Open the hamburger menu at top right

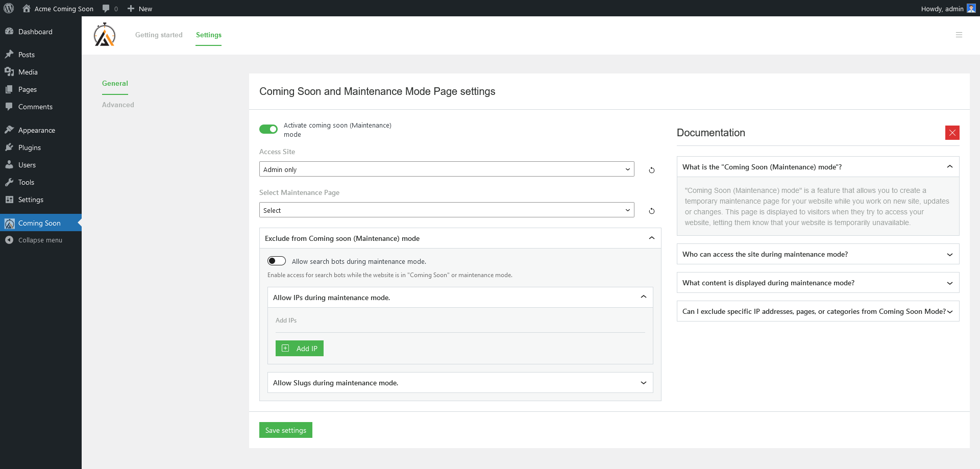[959, 35]
